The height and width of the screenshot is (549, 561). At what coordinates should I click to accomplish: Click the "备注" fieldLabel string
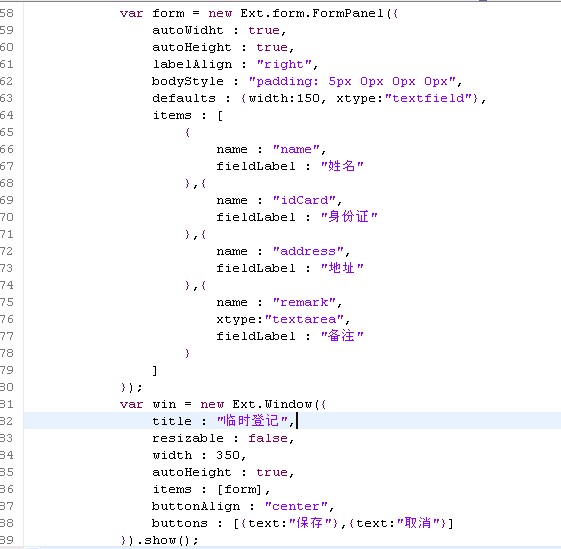[342, 336]
